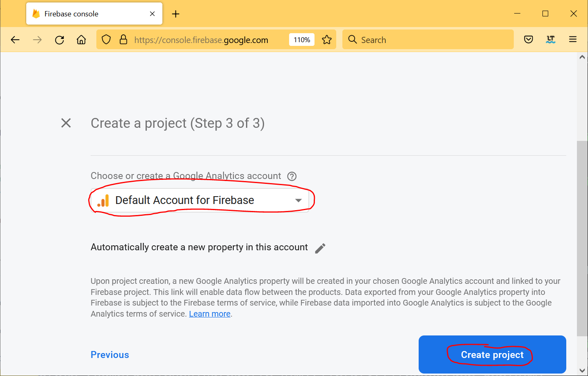Screen dimensions: 588x376
Task: Edit the automatic property setting pencil icon
Action: pos(320,248)
